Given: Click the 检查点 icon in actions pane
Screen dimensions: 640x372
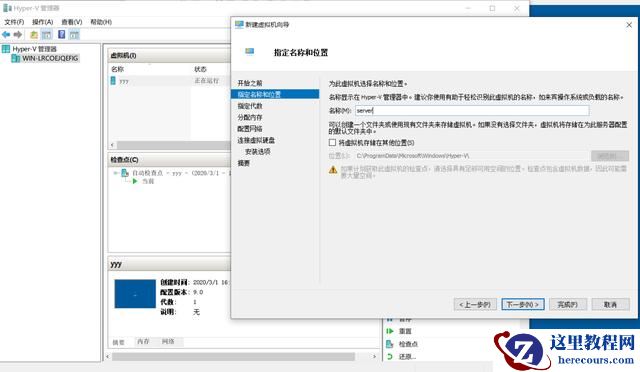Looking at the screenshot, I should coord(390,344).
